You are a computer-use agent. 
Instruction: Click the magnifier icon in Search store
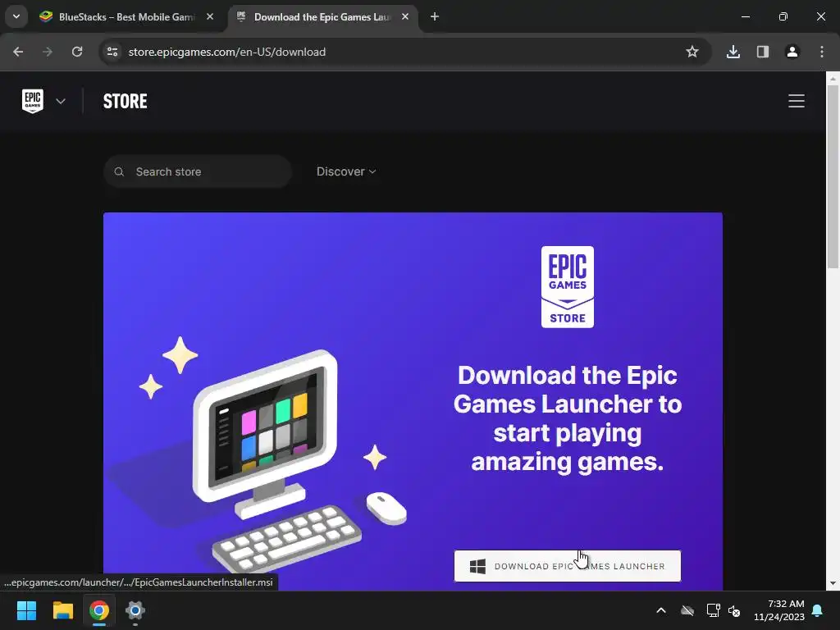click(119, 171)
